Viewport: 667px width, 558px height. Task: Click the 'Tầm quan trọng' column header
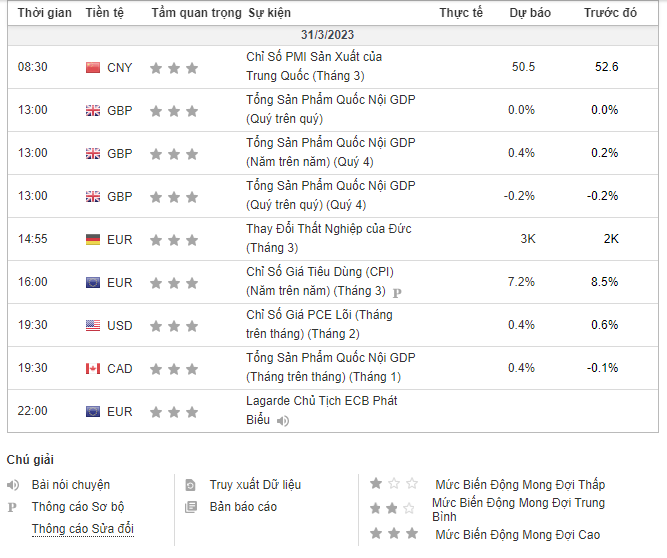coord(196,13)
